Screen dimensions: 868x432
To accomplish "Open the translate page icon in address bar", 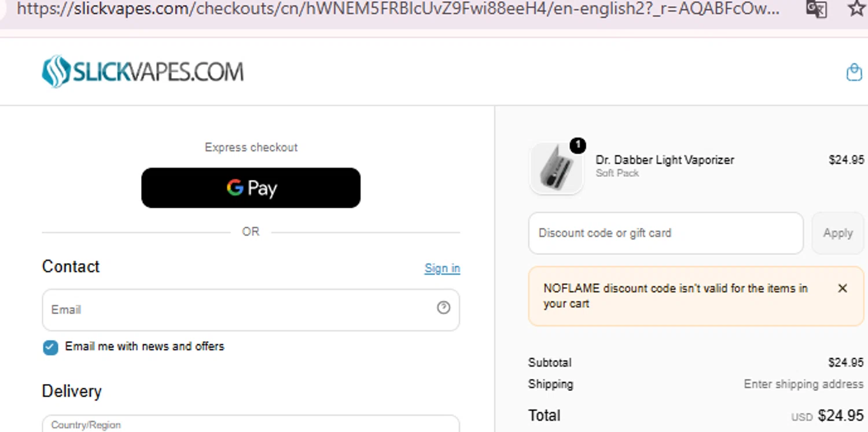I will coord(816,9).
